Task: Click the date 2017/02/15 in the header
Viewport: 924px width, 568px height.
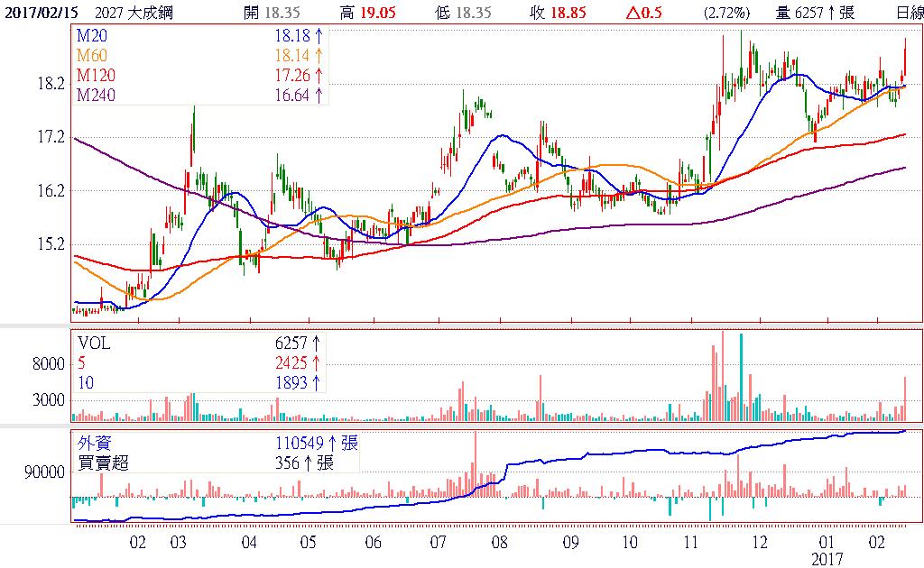Action: pos(39,13)
